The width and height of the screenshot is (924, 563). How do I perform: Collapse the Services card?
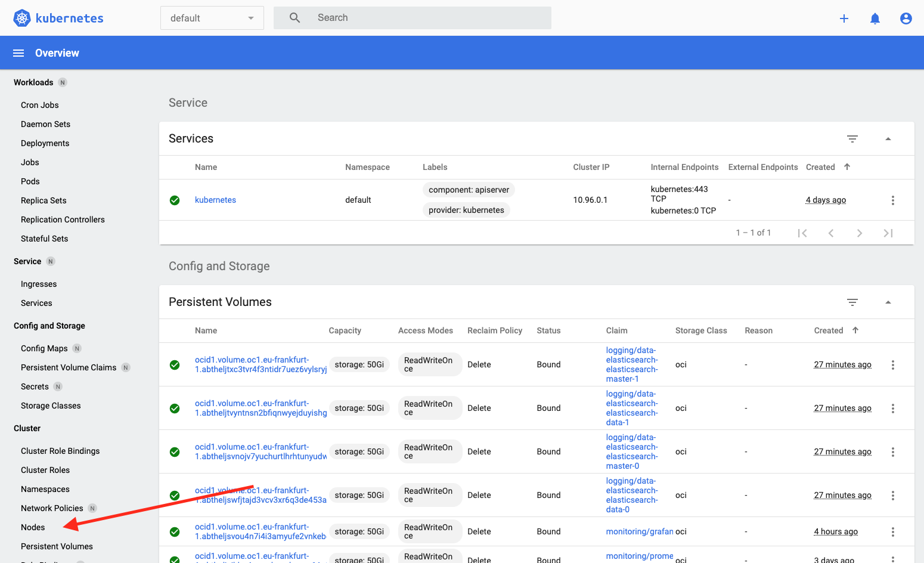tap(888, 139)
